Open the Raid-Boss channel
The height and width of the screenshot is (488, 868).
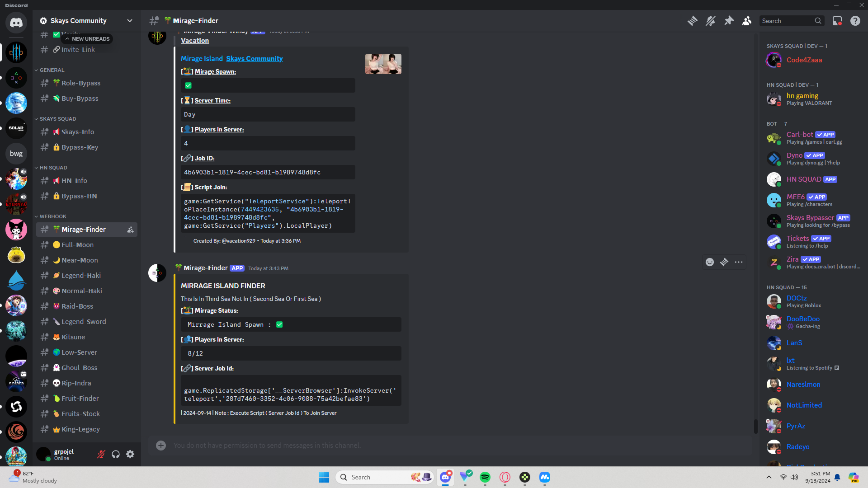(87, 306)
